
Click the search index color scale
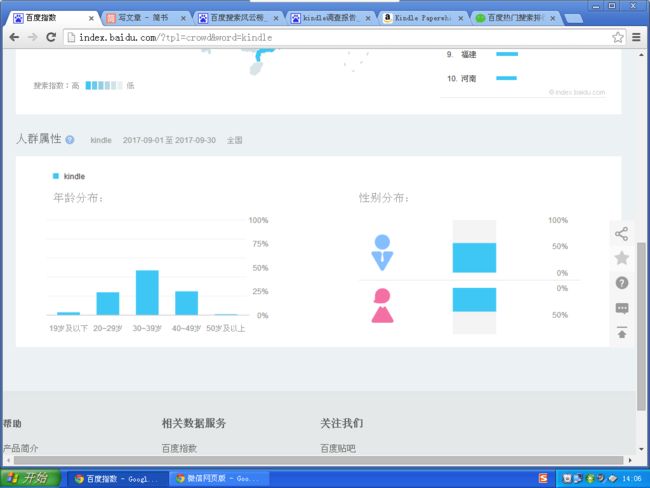(104, 85)
